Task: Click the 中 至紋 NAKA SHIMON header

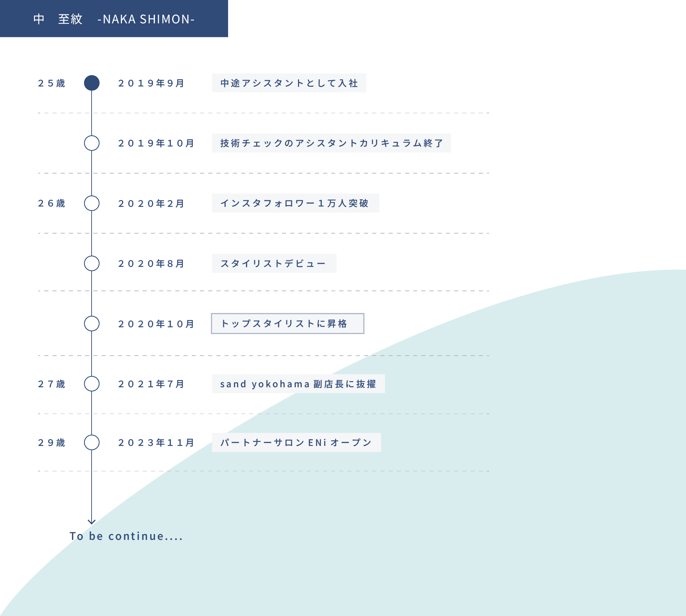Action: tap(114, 19)
